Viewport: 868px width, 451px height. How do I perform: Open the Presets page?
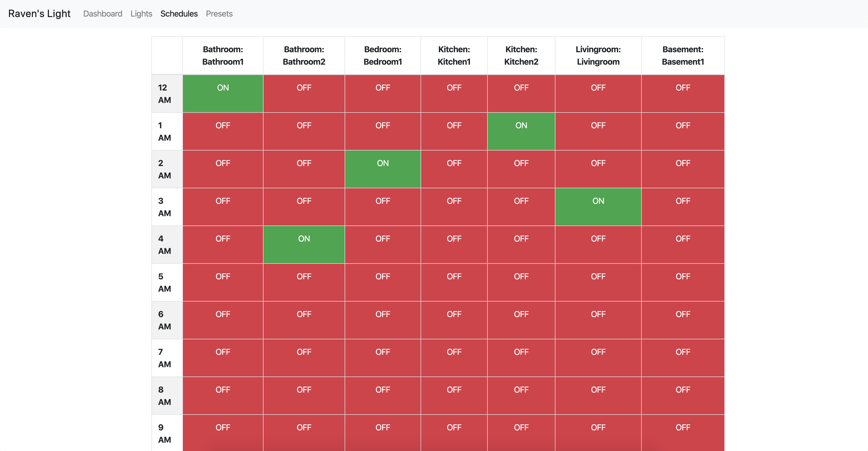[219, 14]
